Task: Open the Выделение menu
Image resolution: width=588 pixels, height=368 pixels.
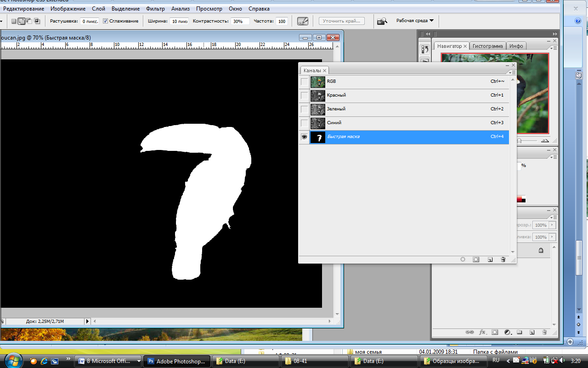Action: pyautogui.click(x=125, y=9)
